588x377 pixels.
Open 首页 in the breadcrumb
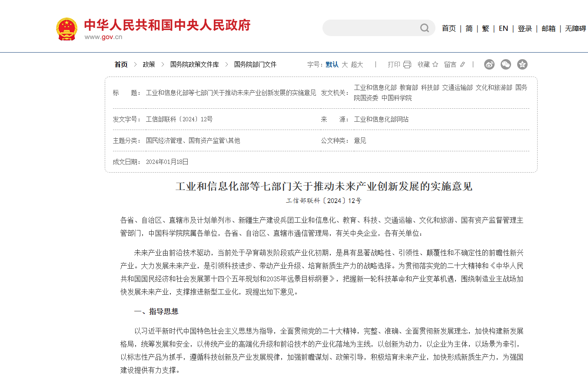point(121,64)
